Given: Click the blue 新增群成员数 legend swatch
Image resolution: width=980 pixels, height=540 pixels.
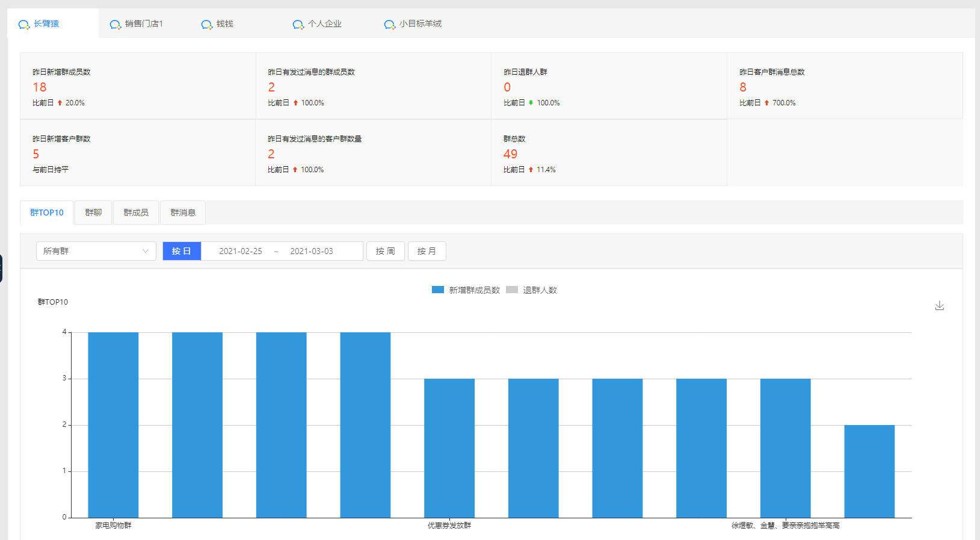Looking at the screenshot, I should pyautogui.click(x=438, y=290).
